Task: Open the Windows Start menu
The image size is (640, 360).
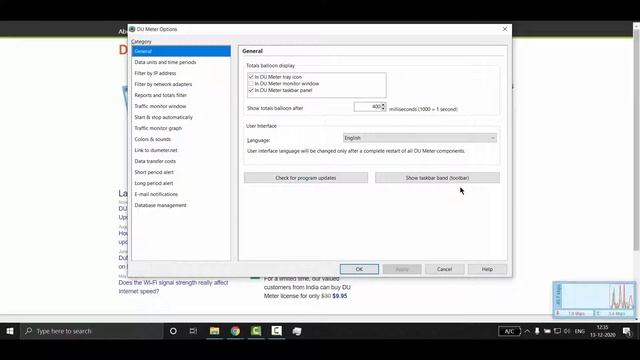Action: 10,331
